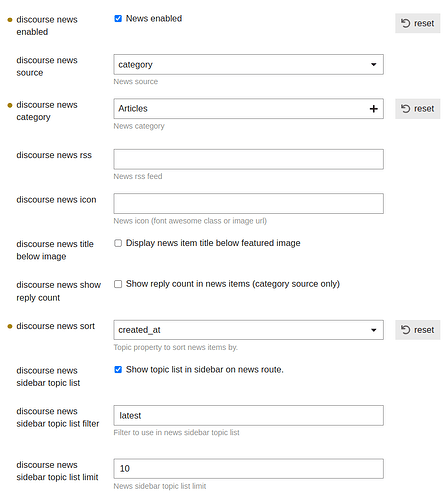
Task: Focus the News rss feed input field
Action: tap(248, 159)
